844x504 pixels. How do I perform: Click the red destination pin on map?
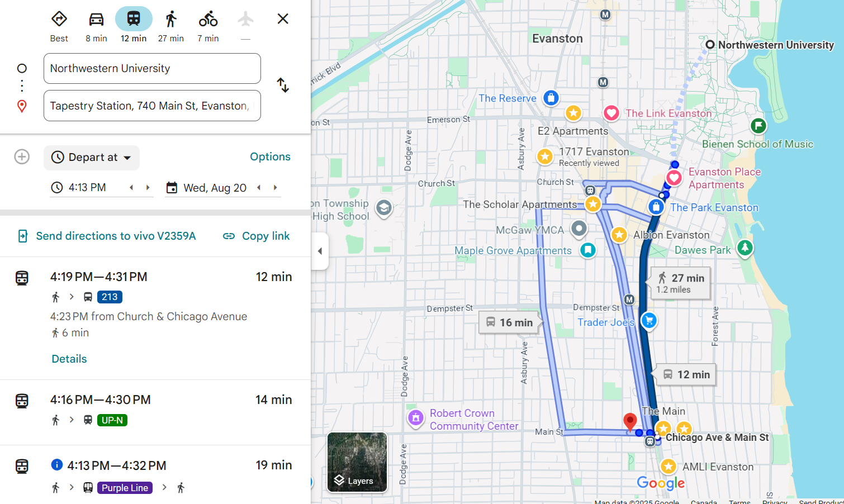pyautogui.click(x=630, y=421)
